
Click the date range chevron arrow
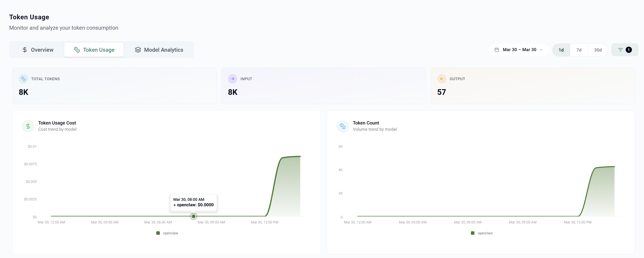click(541, 50)
